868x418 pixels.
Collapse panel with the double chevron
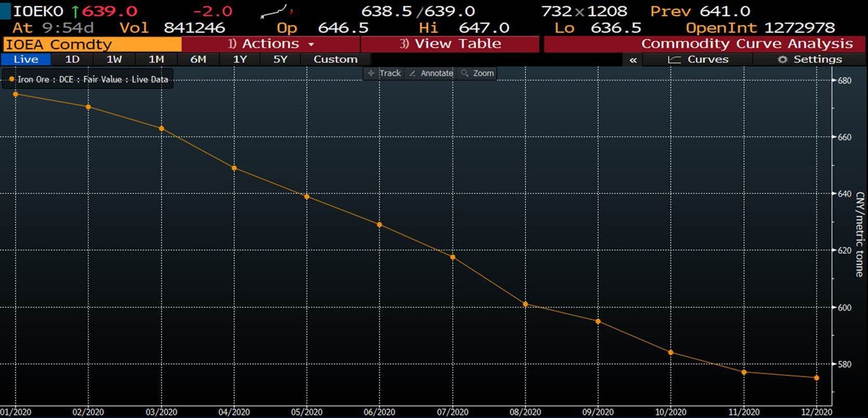pos(633,60)
